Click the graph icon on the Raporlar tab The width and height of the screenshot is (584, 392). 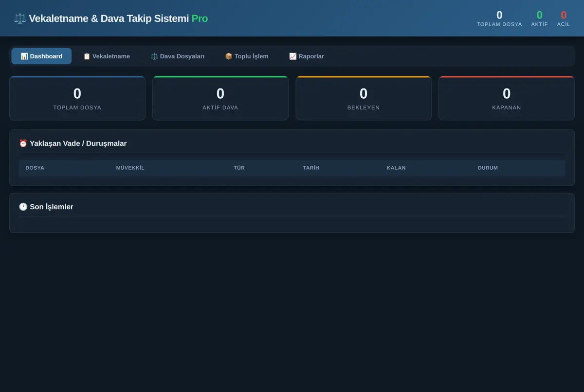click(x=292, y=56)
